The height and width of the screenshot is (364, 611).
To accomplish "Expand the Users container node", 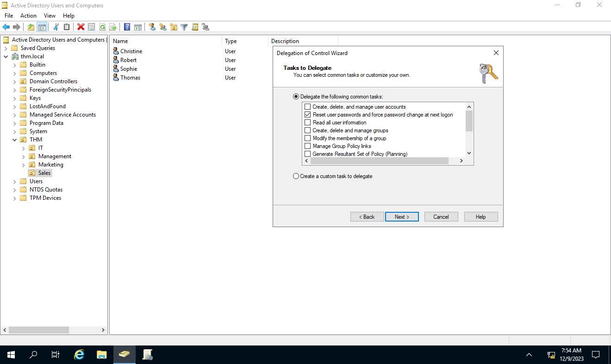I will [14, 181].
